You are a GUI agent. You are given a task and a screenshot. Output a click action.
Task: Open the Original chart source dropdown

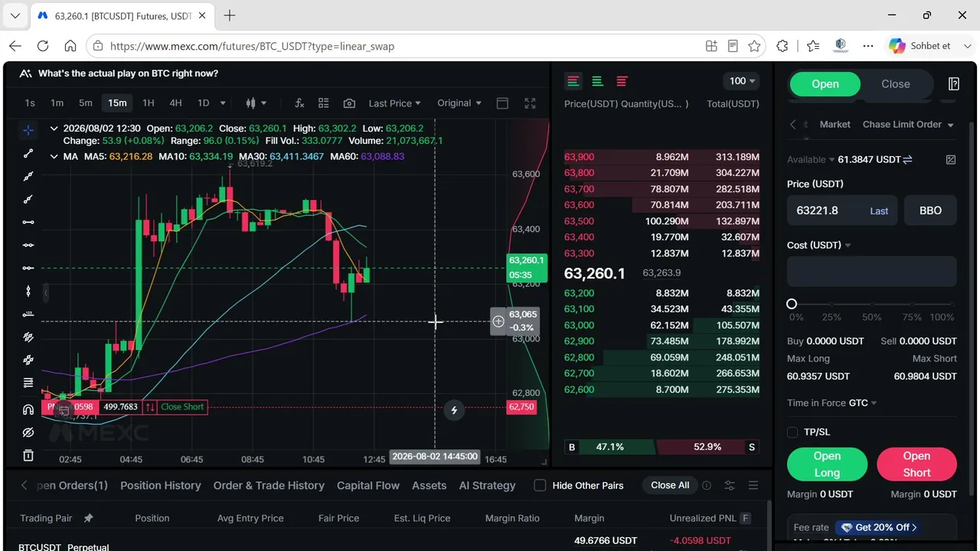459,103
